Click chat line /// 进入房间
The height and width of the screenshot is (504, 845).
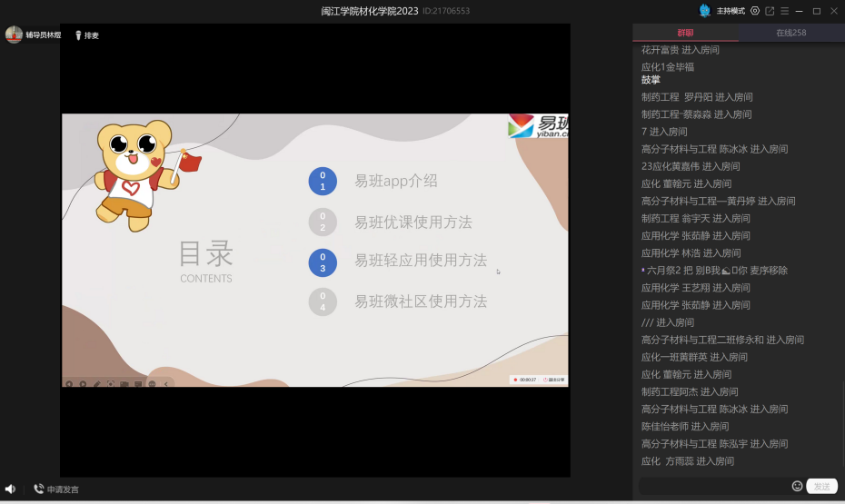(668, 322)
